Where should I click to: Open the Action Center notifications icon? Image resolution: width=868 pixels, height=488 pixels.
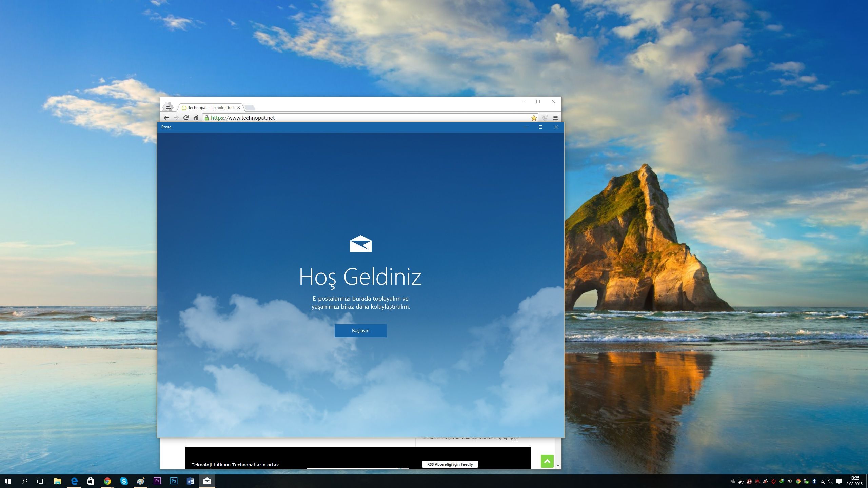point(839,481)
